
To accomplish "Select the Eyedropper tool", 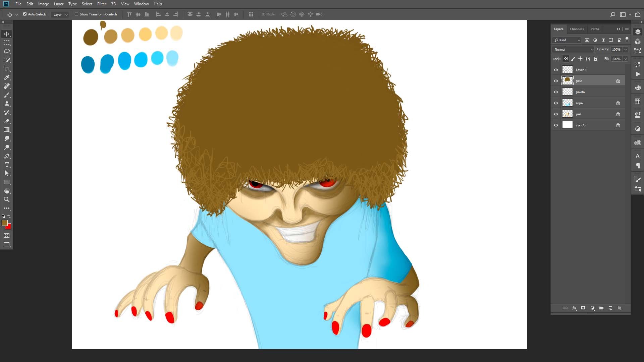I will [x=7, y=77].
